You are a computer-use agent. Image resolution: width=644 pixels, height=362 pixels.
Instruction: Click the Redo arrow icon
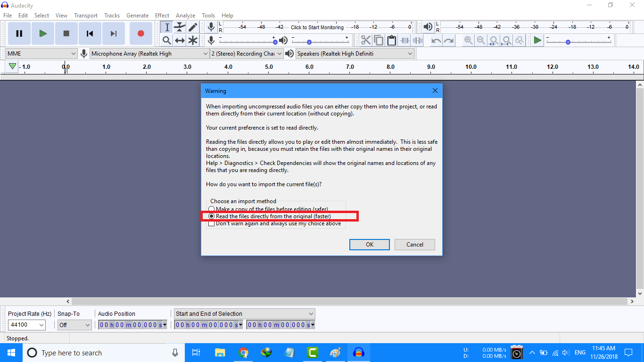pos(449,41)
